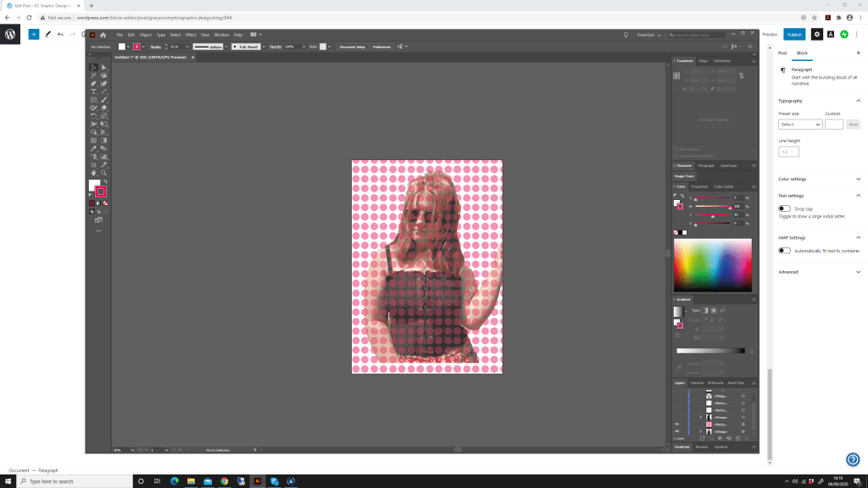
Task: Select the Type tool in Illustrator toolbar
Action: click(93, 91)
